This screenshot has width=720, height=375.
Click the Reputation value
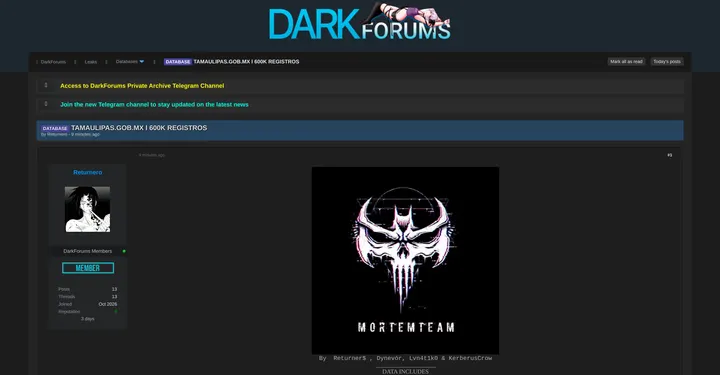[x=116, y=312]
